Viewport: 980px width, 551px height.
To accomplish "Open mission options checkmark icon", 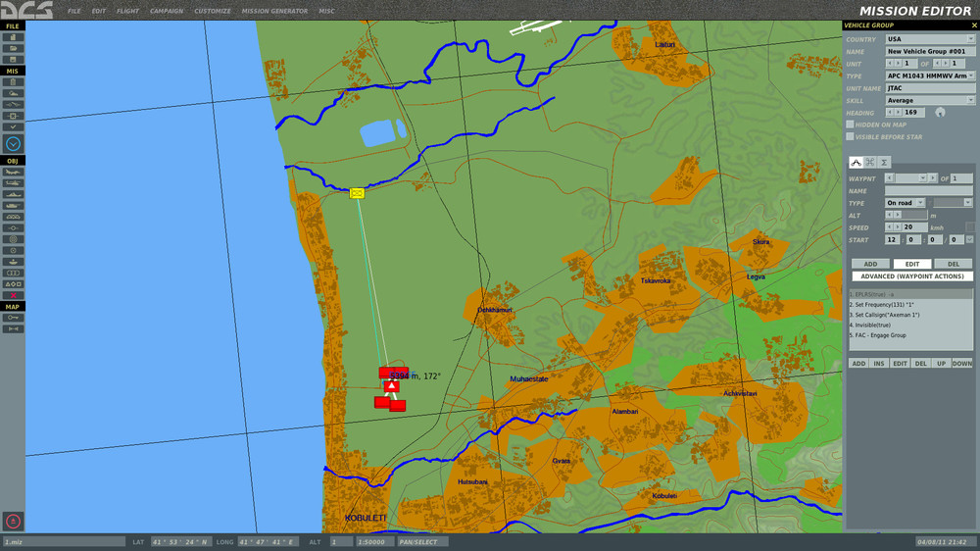I will tap(13, 126).
